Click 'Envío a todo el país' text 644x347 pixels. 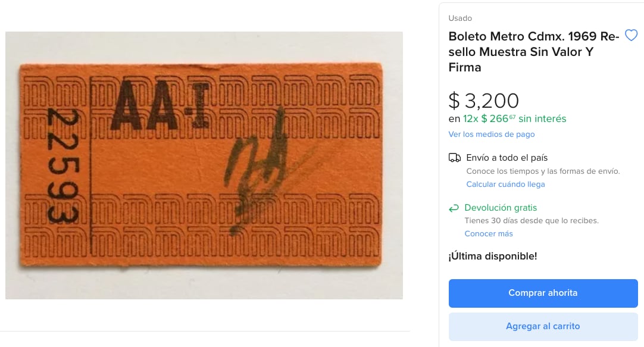click(507, 158)
